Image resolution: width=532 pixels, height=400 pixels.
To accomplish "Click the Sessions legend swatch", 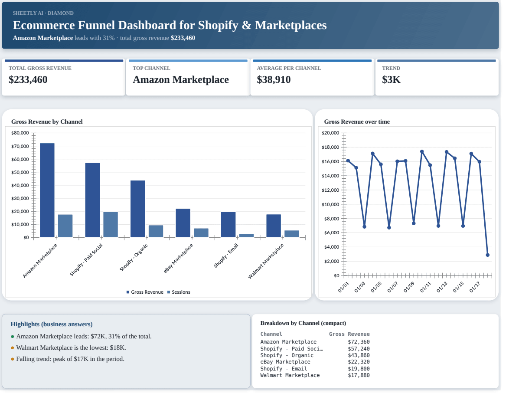I will [x=169, y=292].
